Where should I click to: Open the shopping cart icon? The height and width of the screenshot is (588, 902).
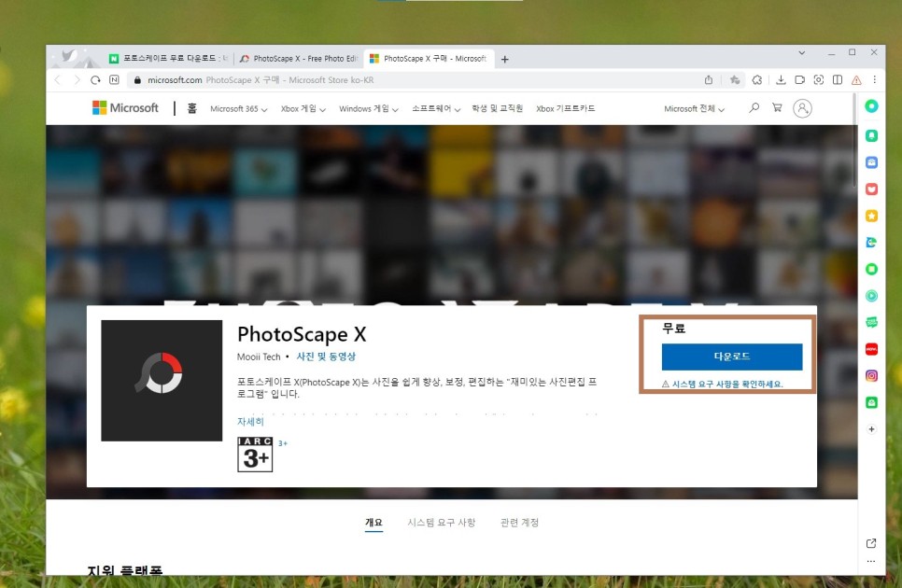coord(777,107)
